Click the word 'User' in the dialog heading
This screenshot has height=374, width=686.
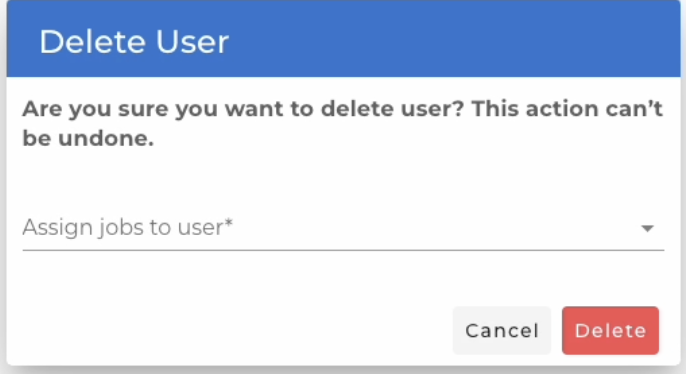pos(192,42)
